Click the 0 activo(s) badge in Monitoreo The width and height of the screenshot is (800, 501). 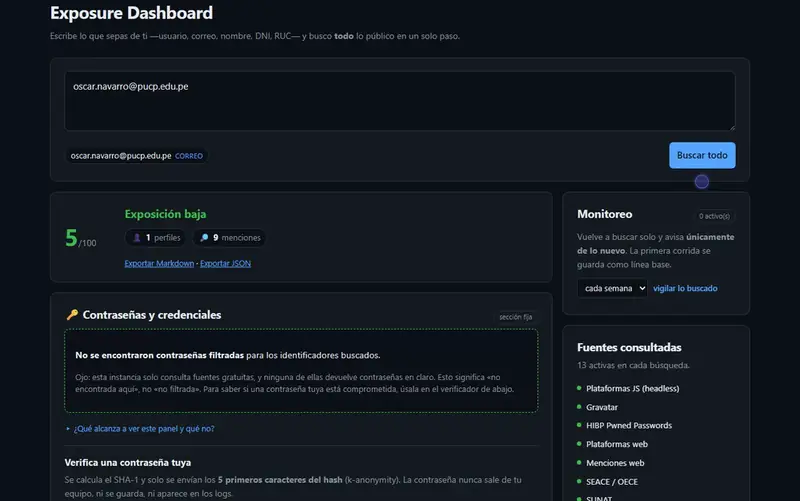click(x=714, y=216)
